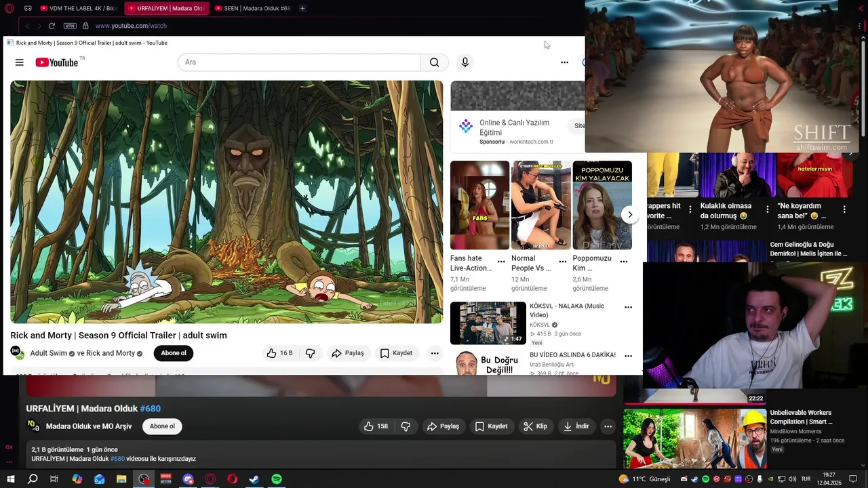The height and width of the screenshot is (488, 868).
Task: Open the Sponsorlu workintech.com.tr ad link
Action: (x=531, y=142)
